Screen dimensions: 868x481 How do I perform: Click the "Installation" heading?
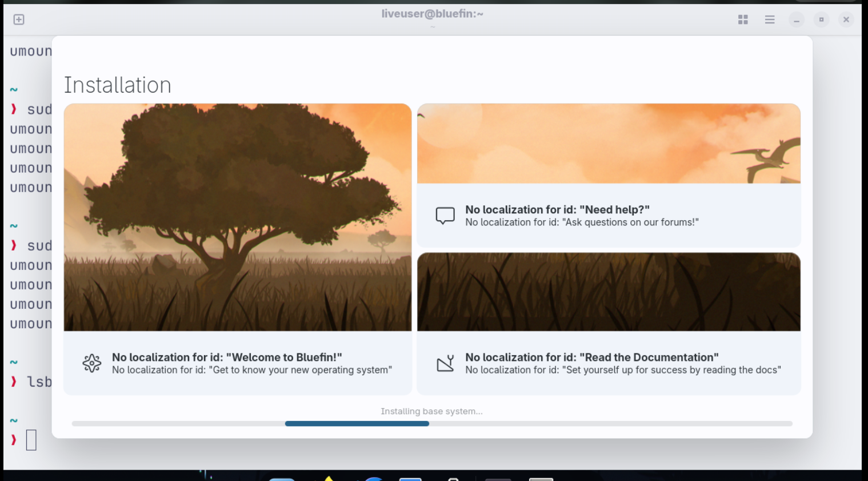point(118,85)
